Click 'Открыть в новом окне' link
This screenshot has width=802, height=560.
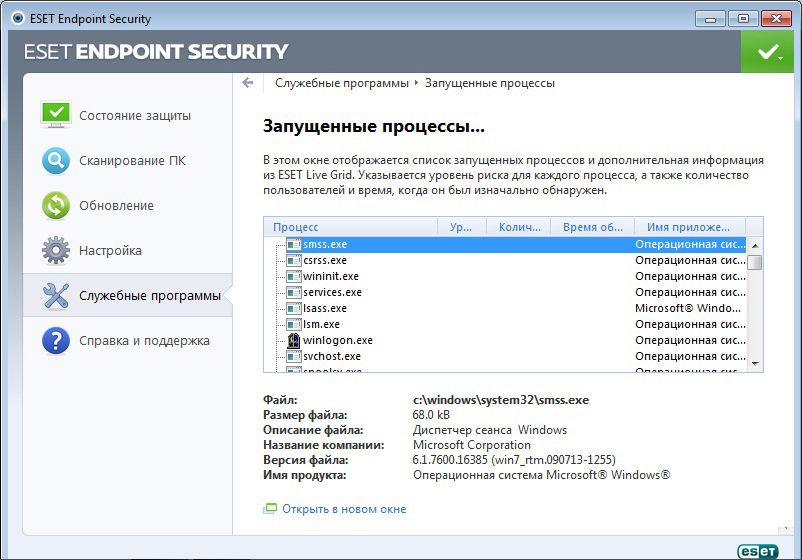click(344, 509)
